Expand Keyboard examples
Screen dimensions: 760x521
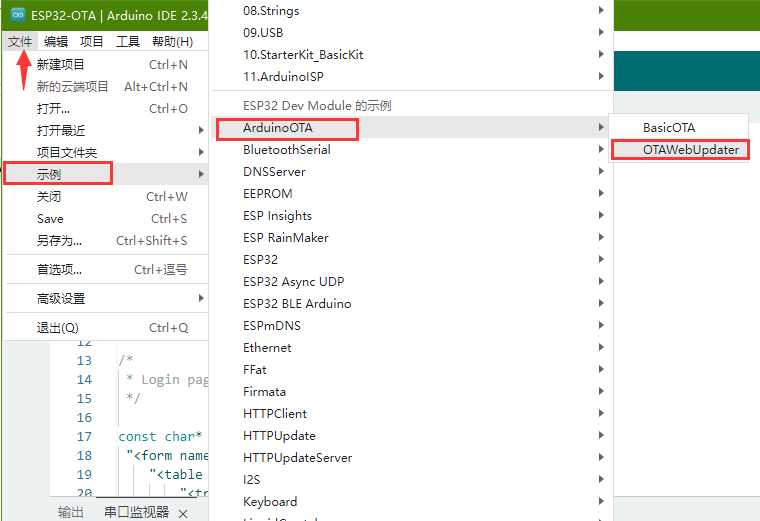tap(411, 501)
